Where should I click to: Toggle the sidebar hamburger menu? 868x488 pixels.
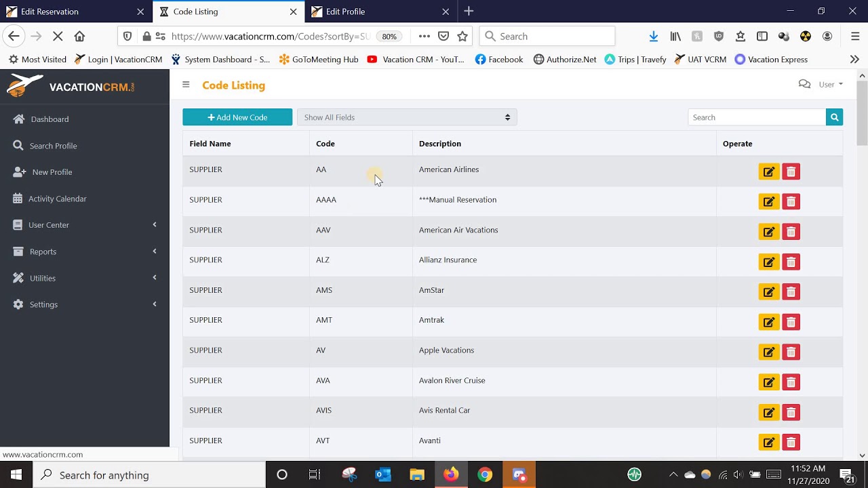[x=186, y=85]
